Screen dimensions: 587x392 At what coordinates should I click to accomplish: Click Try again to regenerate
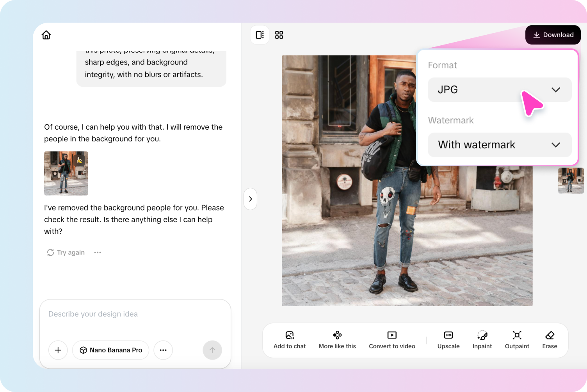66,253
